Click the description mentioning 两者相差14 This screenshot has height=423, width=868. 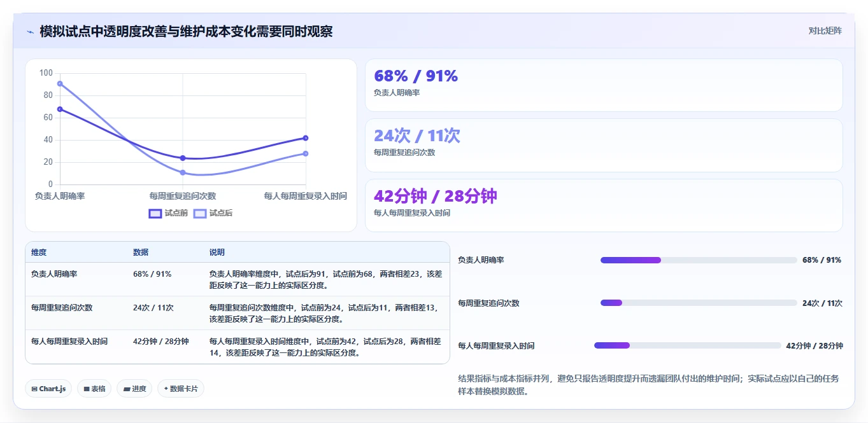pos(325,347)
